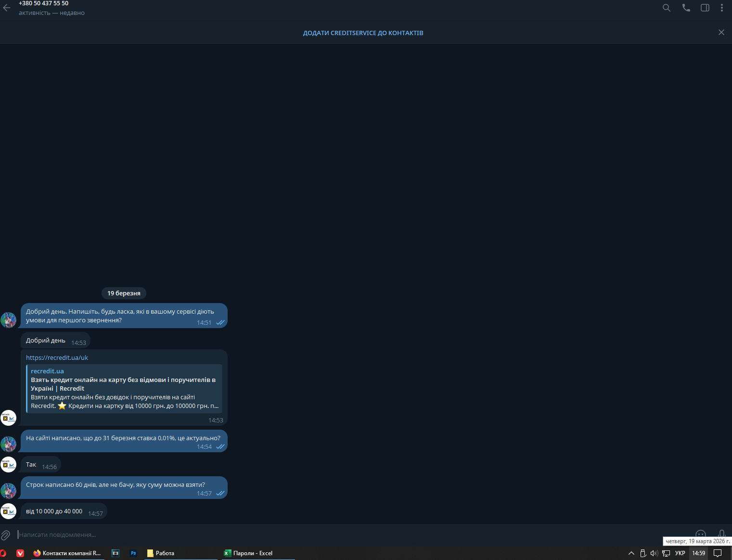
Task: Click the message asking about 60 днів term
Action: click(124, 488)
